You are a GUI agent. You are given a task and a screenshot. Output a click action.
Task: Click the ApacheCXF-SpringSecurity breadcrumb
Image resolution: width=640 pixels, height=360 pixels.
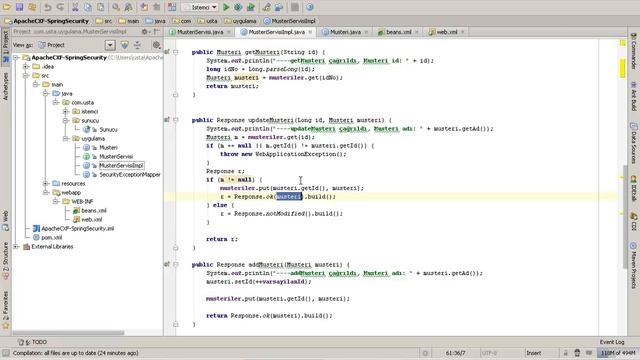click(46, 21)
